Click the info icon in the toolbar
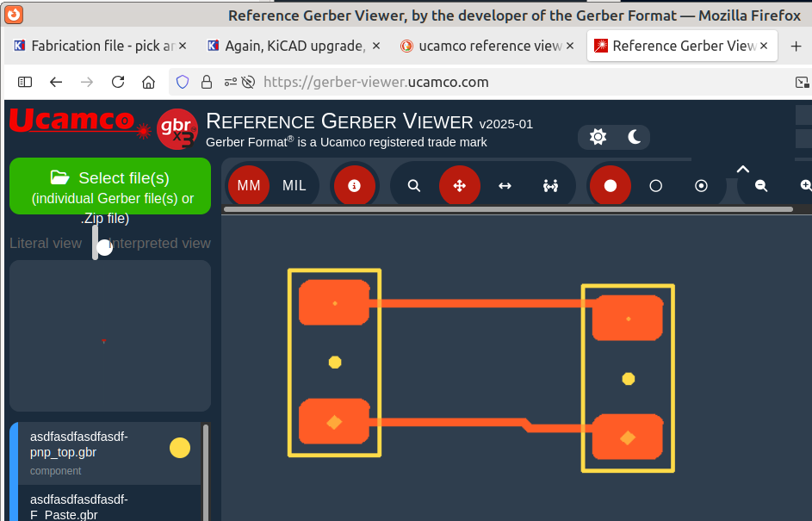Image resolution: width=812 pixels, height=521 pixels. pyautogui.click(x=354, y=185)
